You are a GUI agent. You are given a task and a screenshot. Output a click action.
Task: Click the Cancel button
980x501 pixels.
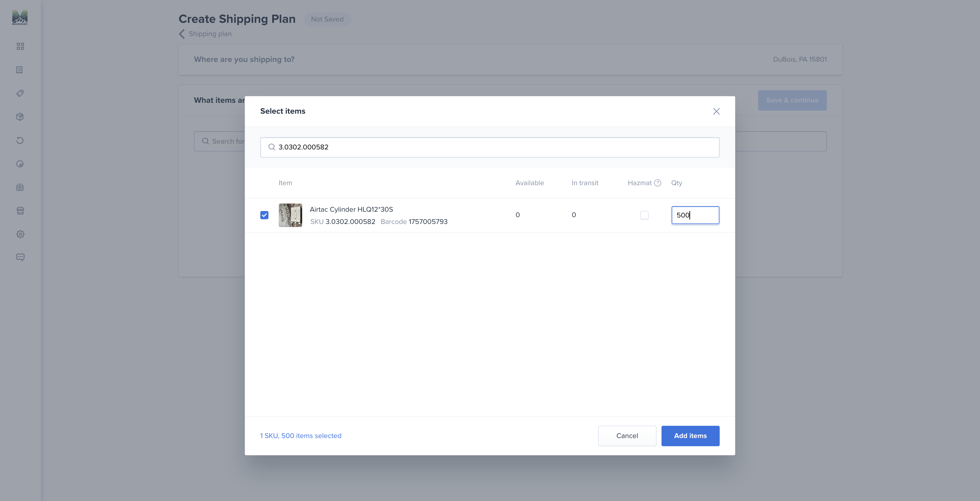(627, 436)
